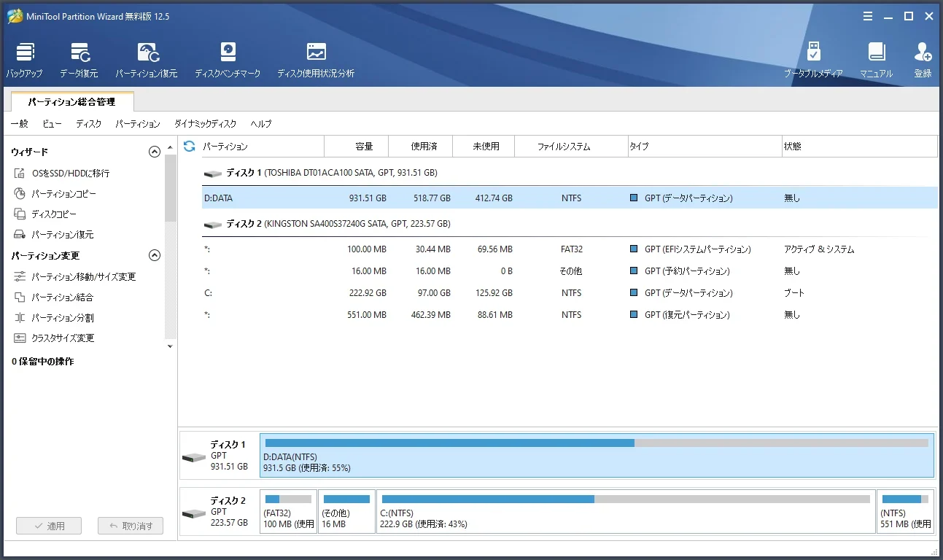Viewport: 943px width, 560px height.
Task: Start the ディスクコピー wizard
Action: click(45, 214)
